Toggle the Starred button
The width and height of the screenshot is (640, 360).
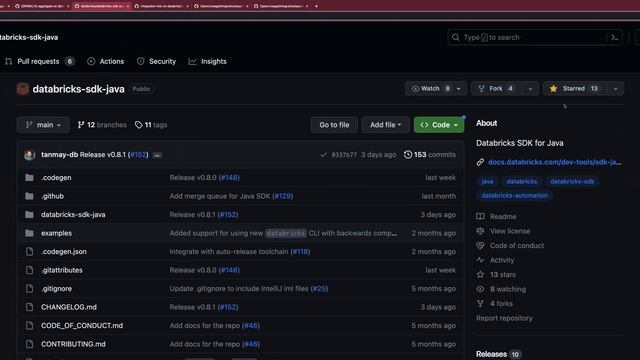tap(575, 89)
